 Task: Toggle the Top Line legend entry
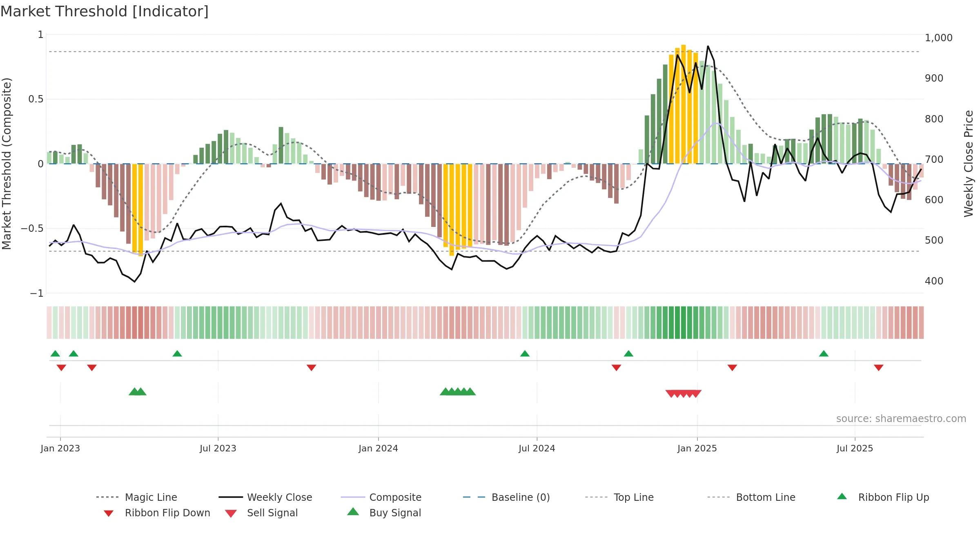[x=619, y=497]
